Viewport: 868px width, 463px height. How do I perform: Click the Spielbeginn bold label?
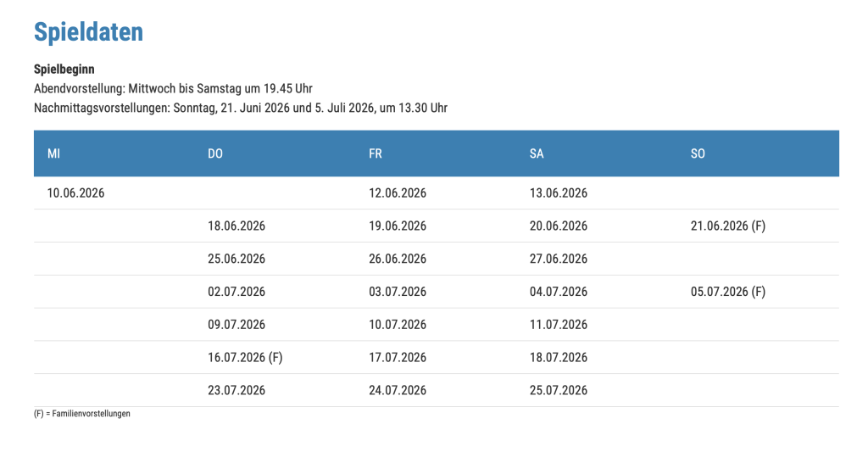64,69
